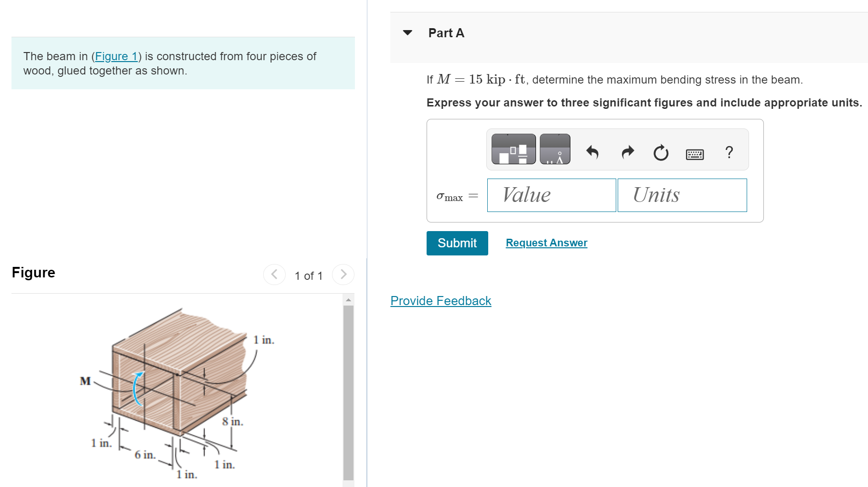This screenshot has width=868, height=487.
Task: Select the next figure chevron
Action: [343, 275]
